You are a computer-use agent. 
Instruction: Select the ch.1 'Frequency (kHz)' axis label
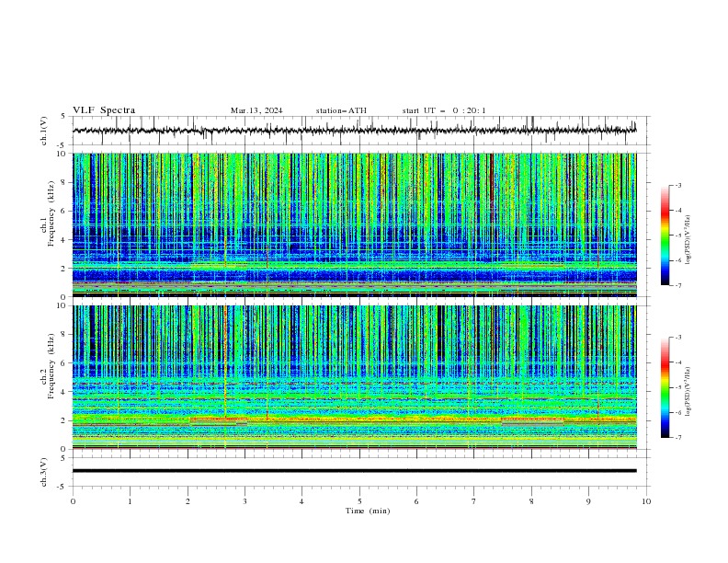coord(51,213)
